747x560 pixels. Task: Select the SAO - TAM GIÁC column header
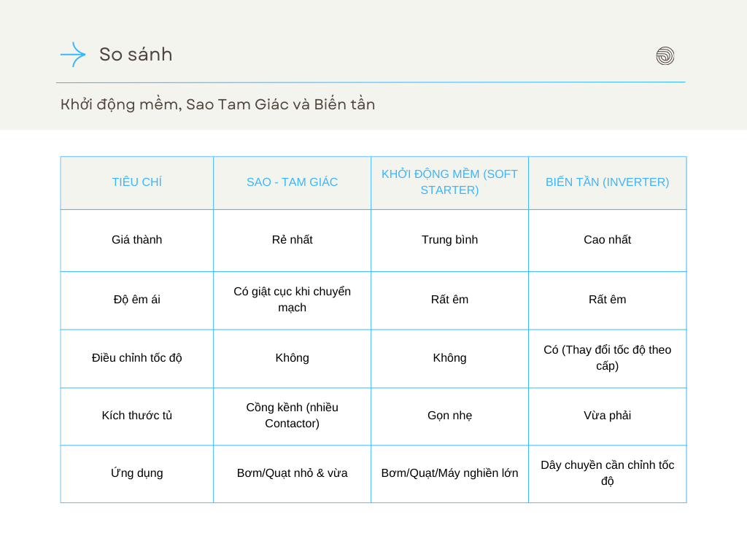click(x=292, y=182)
